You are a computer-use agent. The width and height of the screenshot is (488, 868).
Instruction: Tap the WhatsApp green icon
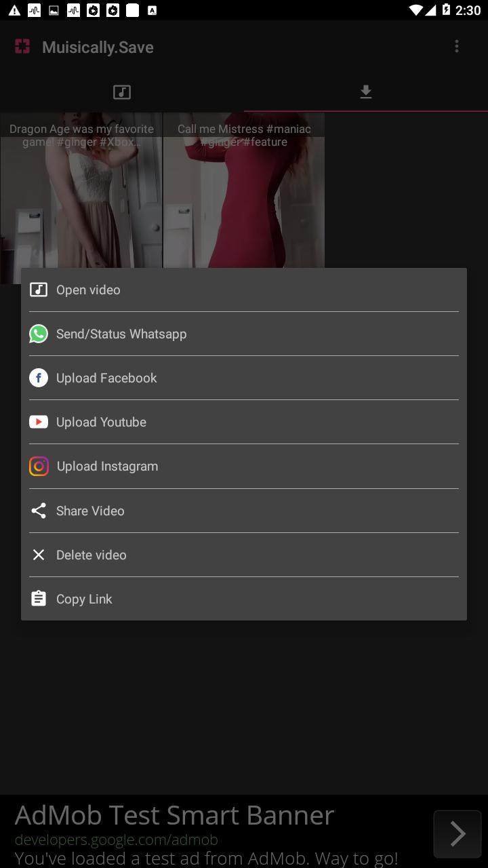point(39,334)
